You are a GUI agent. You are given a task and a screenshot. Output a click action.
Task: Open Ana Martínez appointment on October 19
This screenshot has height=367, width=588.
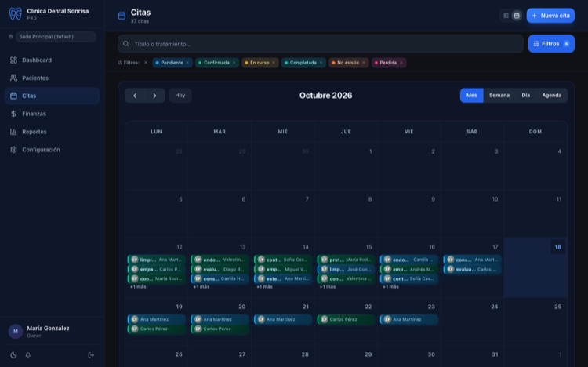pyautogui.click(x=156, y=319)
